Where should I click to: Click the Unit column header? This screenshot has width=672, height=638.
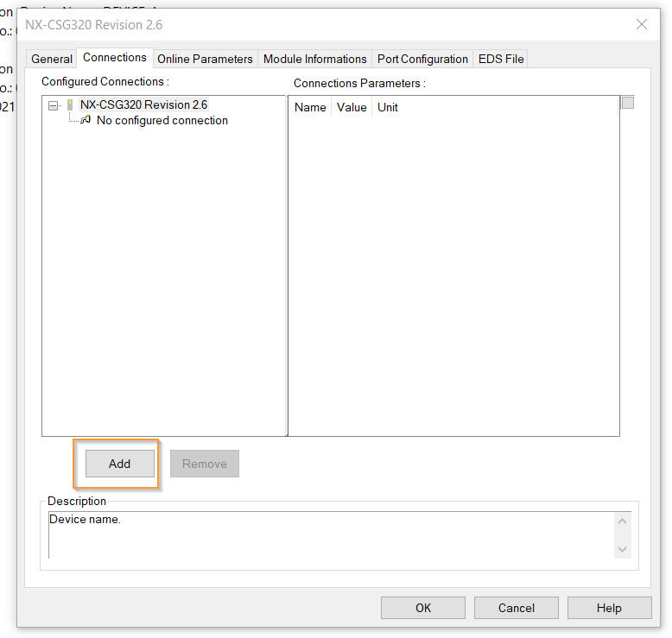tap(388, 107)
